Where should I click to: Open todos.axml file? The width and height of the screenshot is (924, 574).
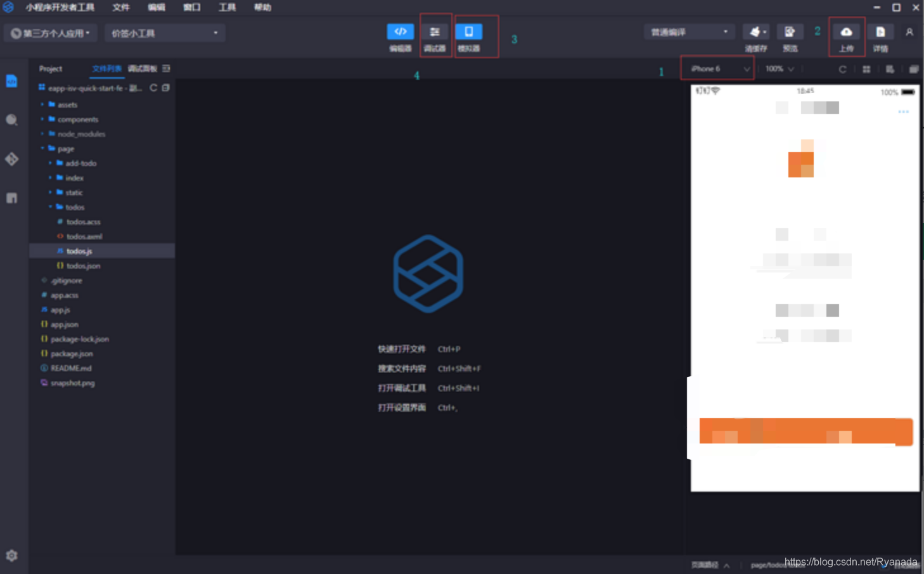coord(84,236)
